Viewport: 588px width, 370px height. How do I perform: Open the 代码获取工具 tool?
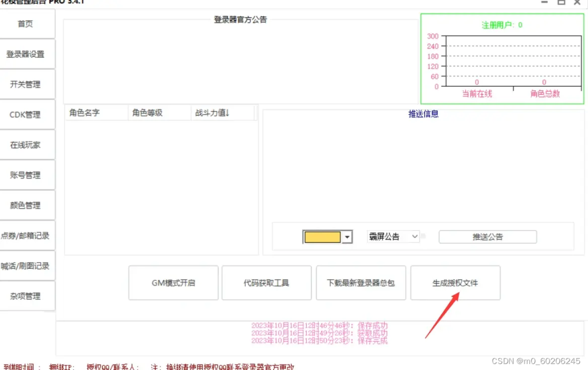(266, 283)
